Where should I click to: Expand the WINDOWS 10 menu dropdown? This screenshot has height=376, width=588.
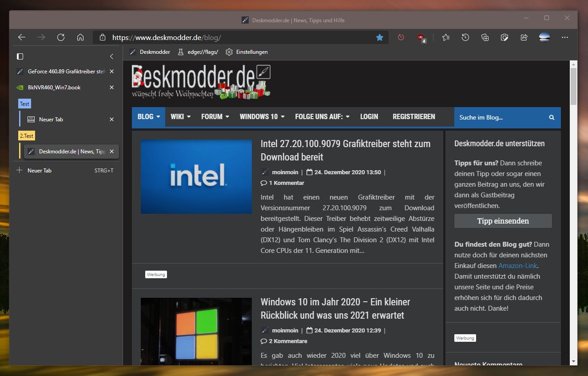click(x=262, y=116)
